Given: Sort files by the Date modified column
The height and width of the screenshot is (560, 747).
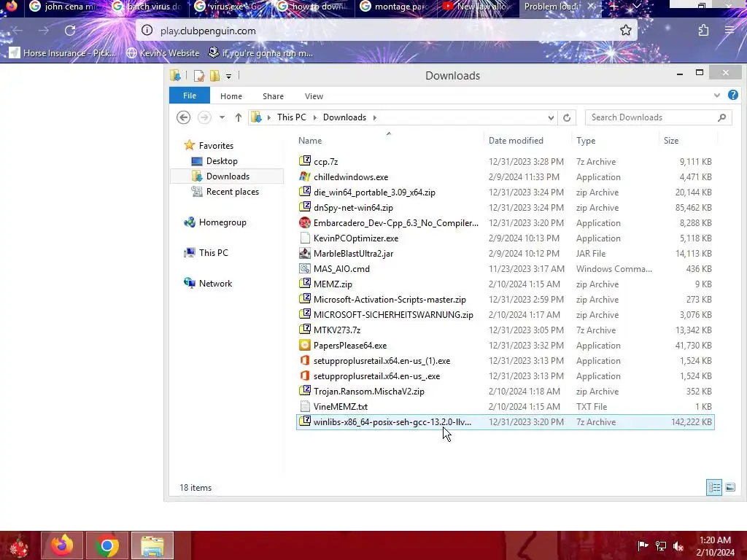Looking at the screenshot, I should coord(516,141).
